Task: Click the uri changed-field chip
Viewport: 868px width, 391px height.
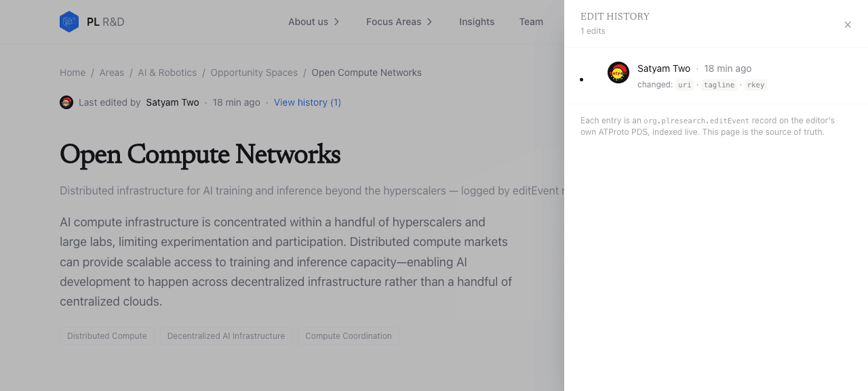Action: point(685,85)
